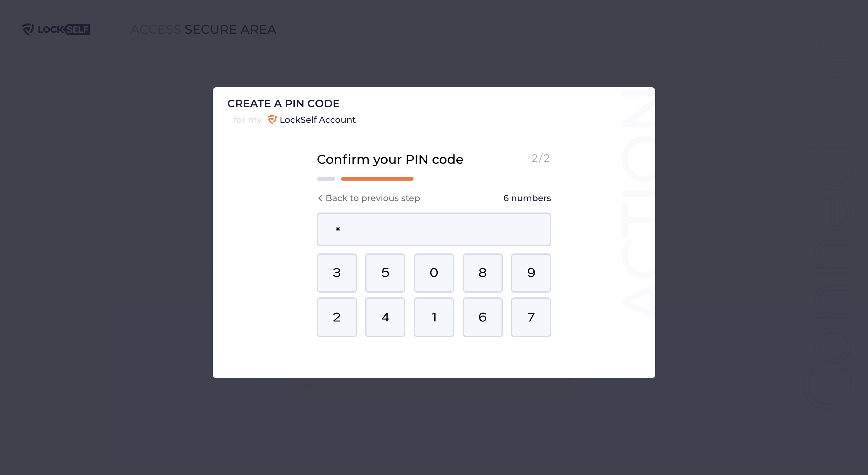Hit keypad digit 9
Screen dimensions: 868x475
point(531,273)
